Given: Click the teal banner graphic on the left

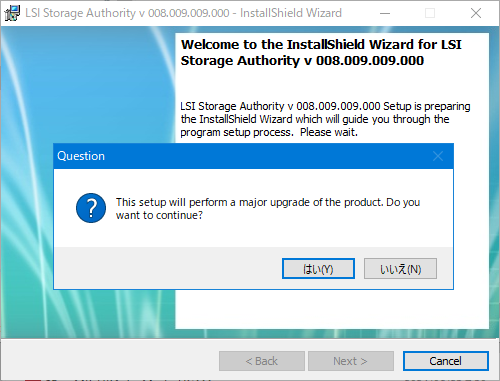Looking at the screenshot, I should click(x=88, y=83).
